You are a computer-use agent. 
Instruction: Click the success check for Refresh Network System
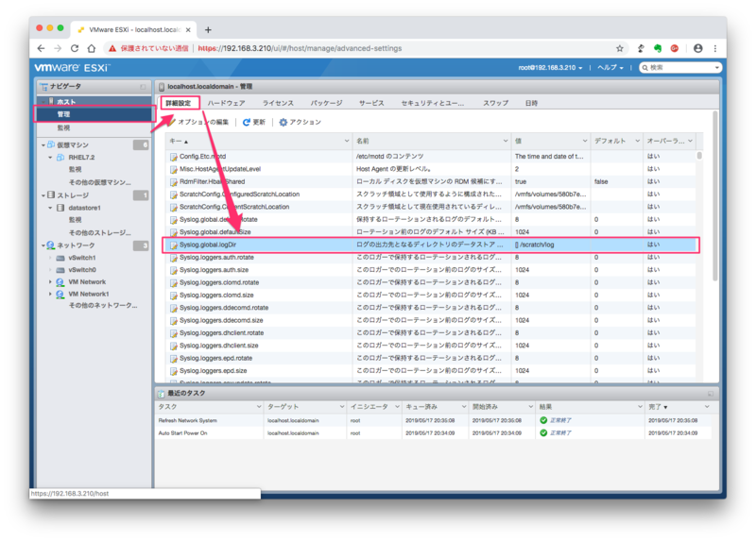[x=543, y=420]
